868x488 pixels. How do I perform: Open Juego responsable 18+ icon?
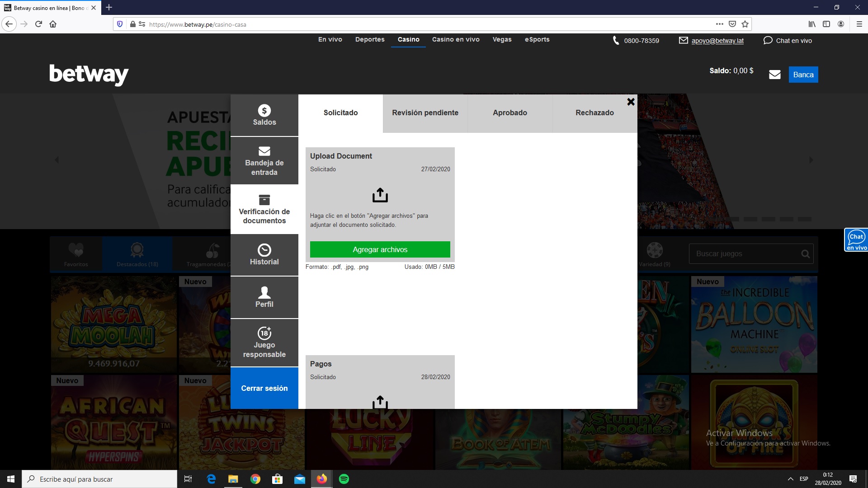(264, 333)
